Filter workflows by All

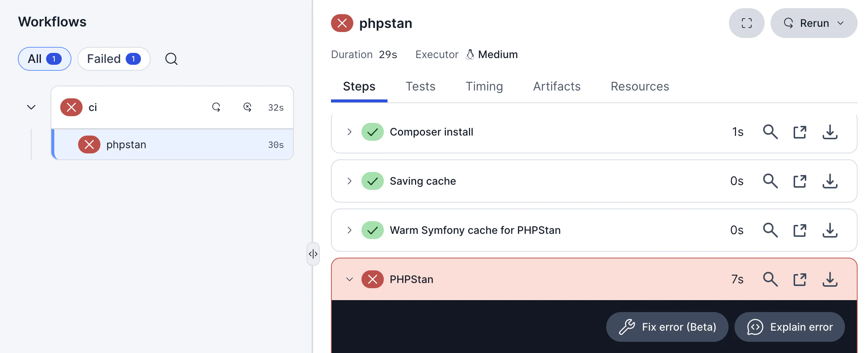pyautogui.click(x=45, y=59)
